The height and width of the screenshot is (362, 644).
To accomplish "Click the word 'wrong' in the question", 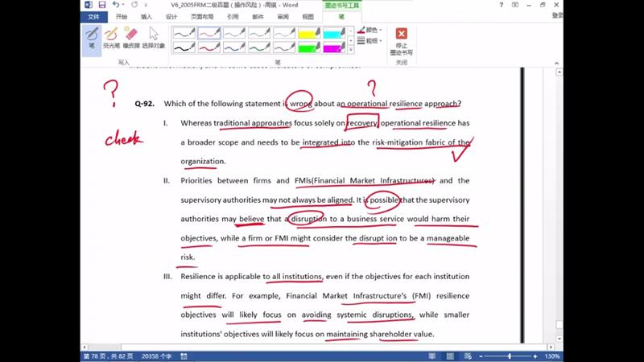I will [x=300, y=104].
